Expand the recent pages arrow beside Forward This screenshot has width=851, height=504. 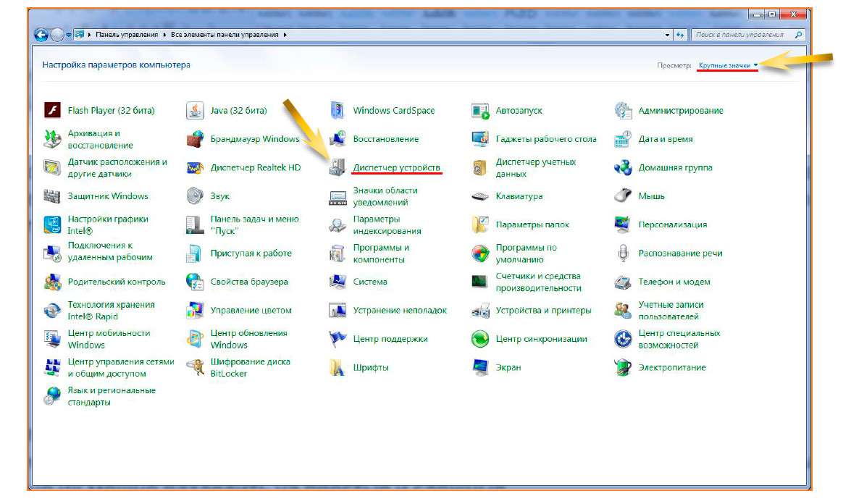[69, 35]
